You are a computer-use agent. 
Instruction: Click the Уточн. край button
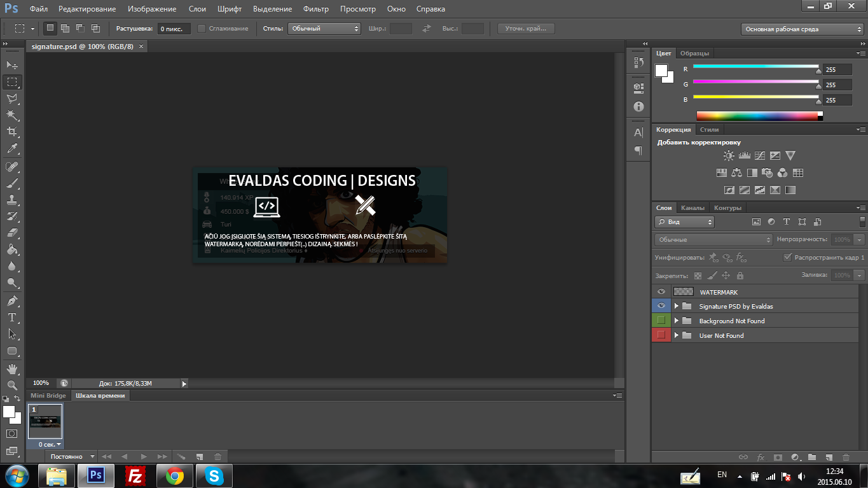(x=526, y=29)
